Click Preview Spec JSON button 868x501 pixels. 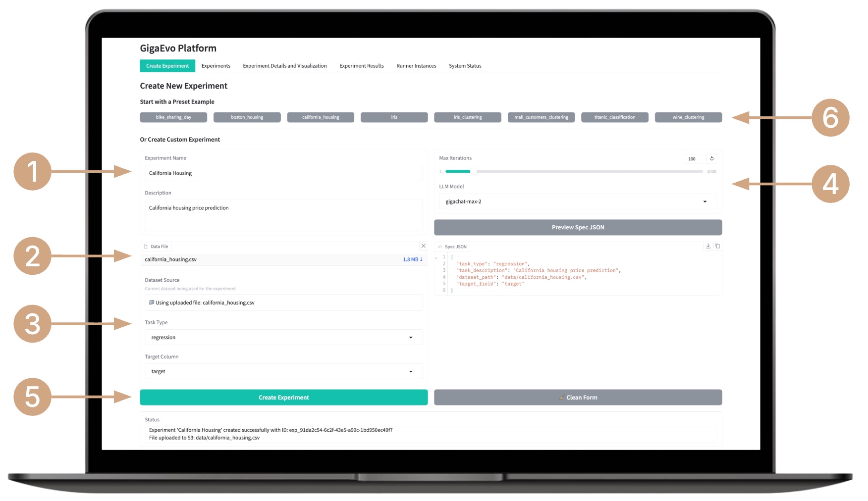click(578, 227)
